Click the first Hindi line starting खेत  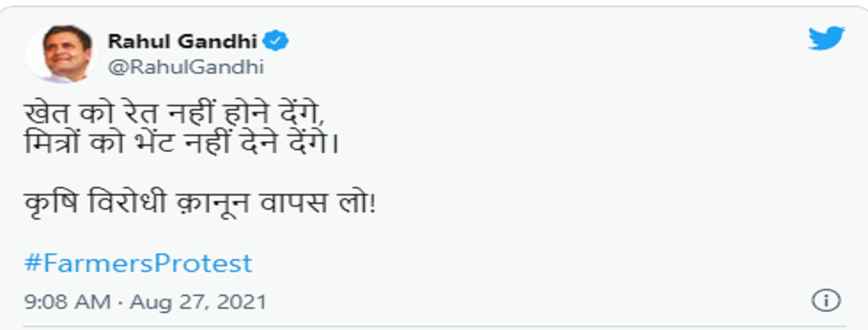174,113
